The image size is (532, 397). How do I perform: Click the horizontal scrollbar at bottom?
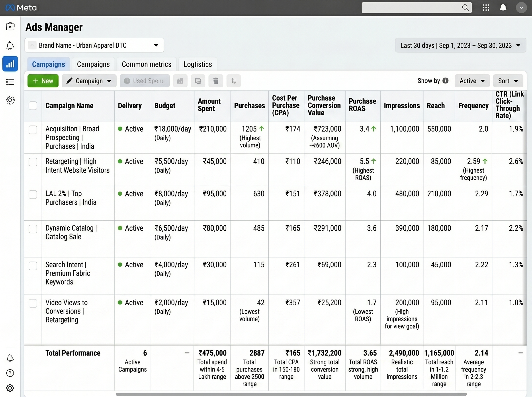point(291,394)
